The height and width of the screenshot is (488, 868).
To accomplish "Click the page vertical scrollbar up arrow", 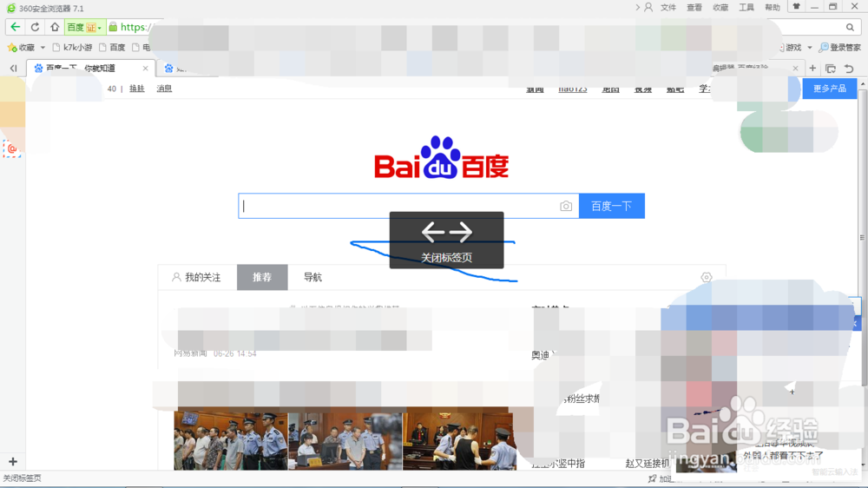I will [863, 83].
